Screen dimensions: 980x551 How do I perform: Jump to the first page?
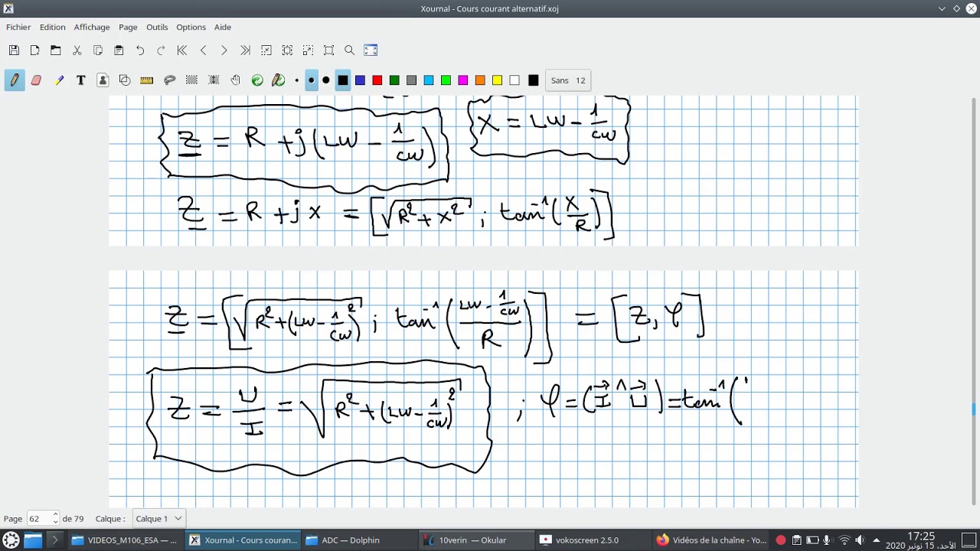(182, 51)
